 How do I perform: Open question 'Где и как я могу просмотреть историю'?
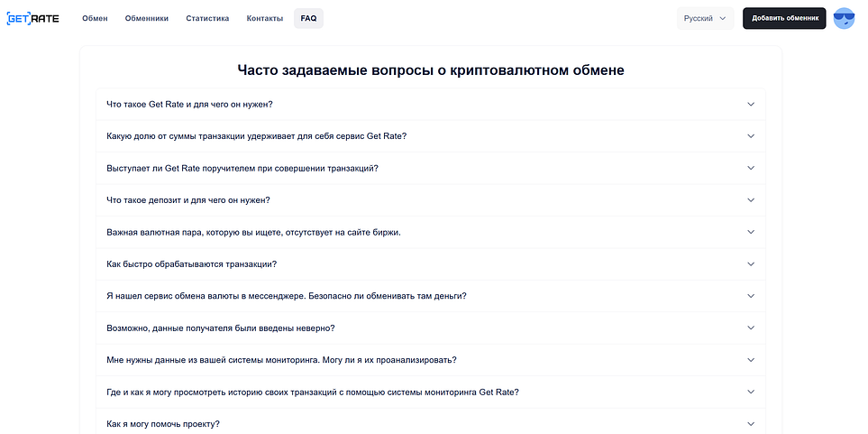pyautogui.click(x=313, y=392)
